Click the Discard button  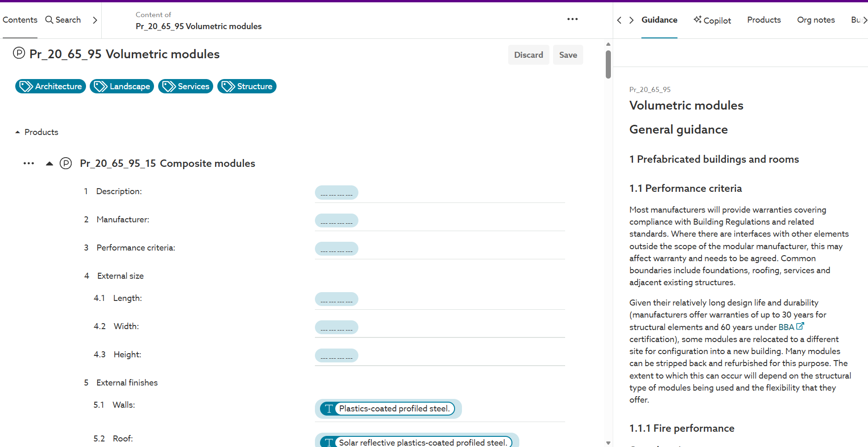528,55
